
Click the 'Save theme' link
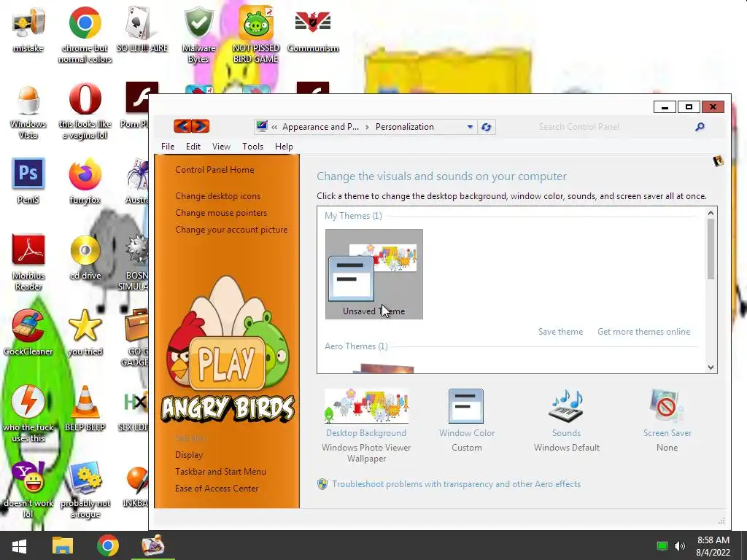pyautogui.click(x=561, y=332)
